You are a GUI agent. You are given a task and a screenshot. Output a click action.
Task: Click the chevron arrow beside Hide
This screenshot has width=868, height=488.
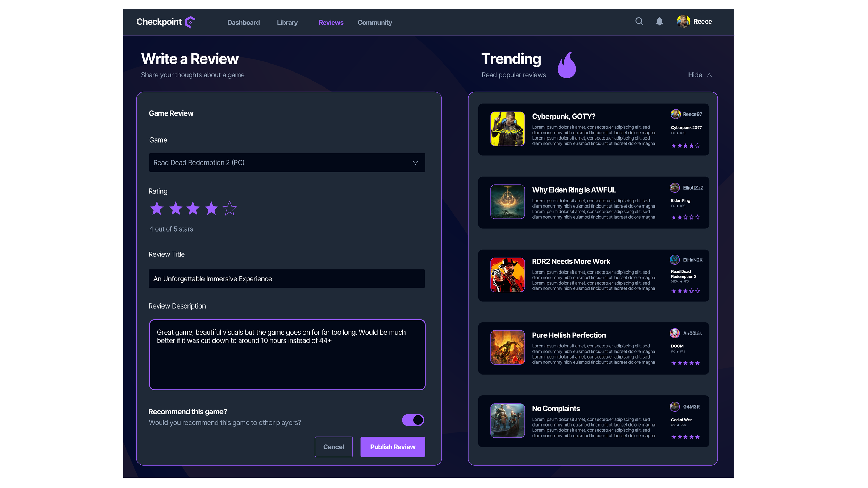click(x=709, y=75)
